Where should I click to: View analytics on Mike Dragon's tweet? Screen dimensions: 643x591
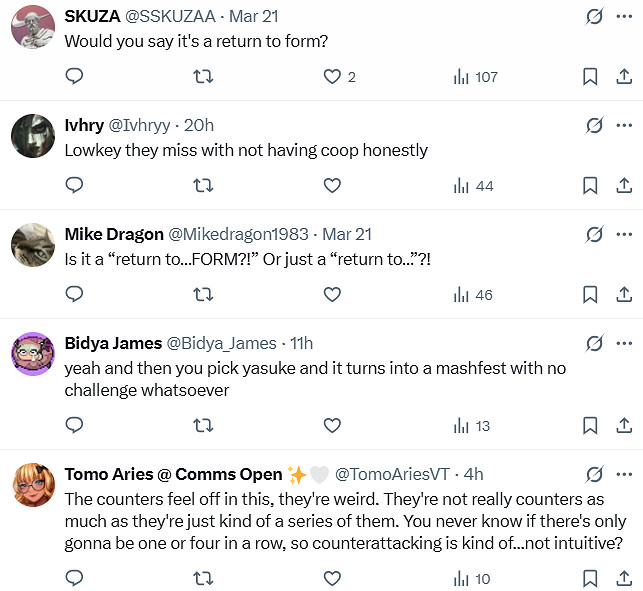click(x=472, y=294)
